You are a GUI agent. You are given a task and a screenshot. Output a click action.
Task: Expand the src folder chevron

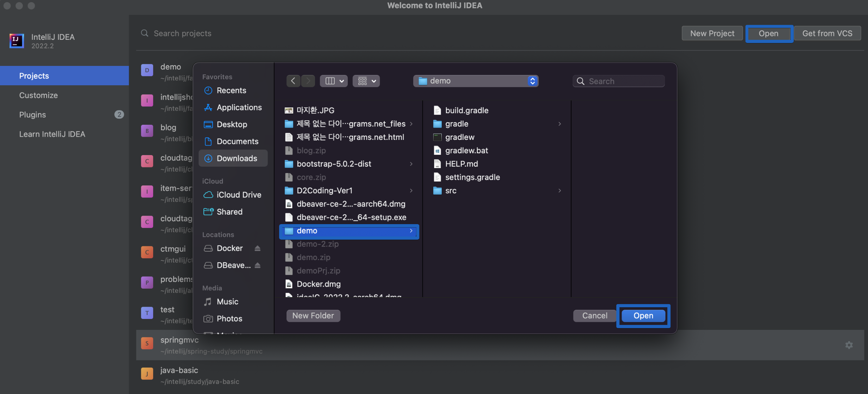(559, 191)
